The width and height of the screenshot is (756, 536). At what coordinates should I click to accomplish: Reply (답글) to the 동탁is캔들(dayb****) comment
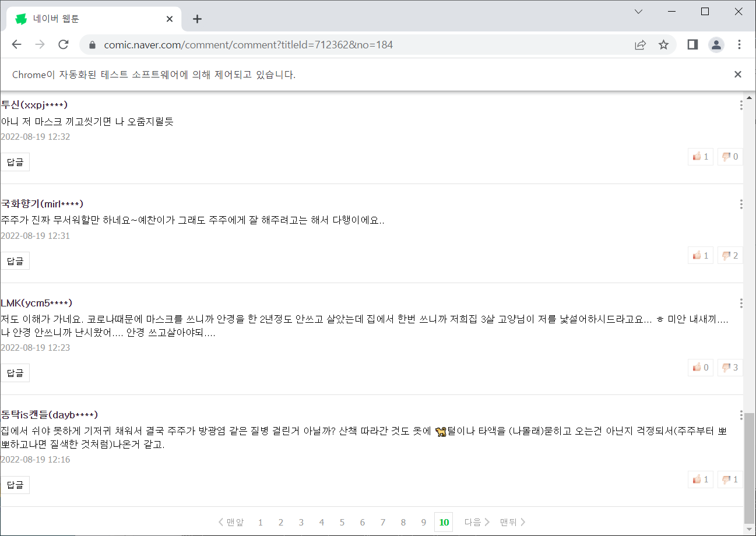(15, 485)
